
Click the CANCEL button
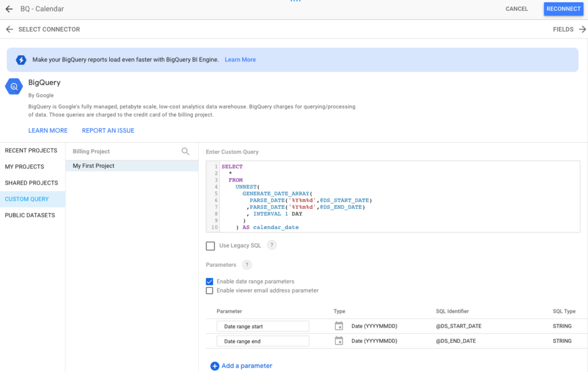tap(516, 9)
